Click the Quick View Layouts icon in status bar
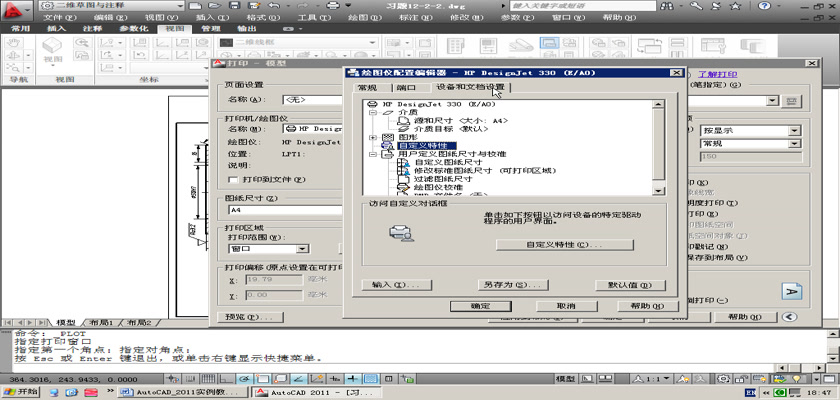The image size is (840, 400). [605, 379]
